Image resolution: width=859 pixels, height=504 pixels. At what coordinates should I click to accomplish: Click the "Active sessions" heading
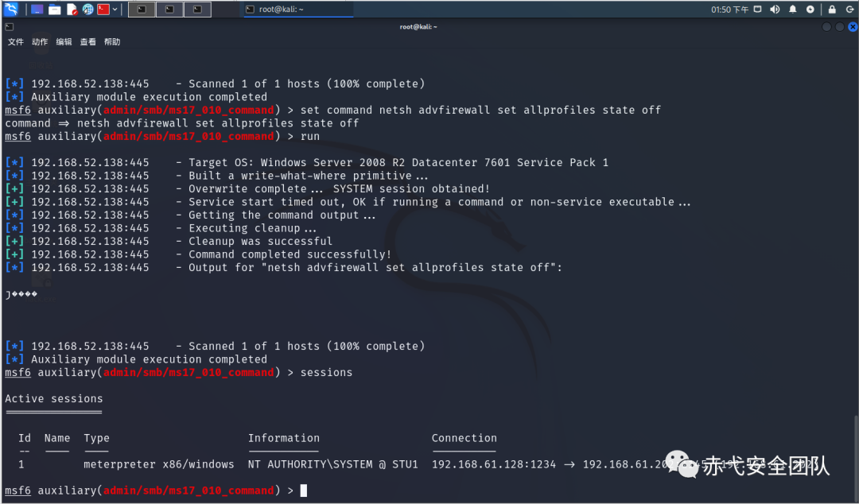pyautogui.click(x=54, y=399)
